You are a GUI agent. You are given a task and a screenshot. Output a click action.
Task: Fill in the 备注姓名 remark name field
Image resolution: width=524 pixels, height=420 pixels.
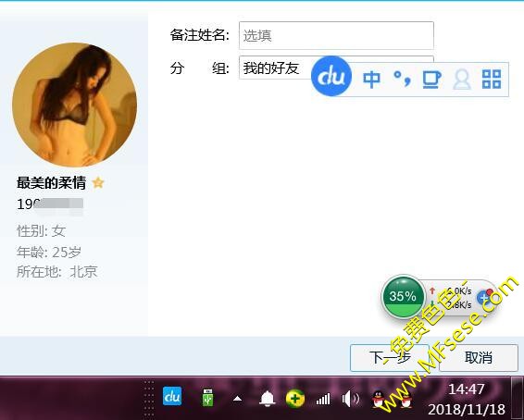(x=336, y=35)
